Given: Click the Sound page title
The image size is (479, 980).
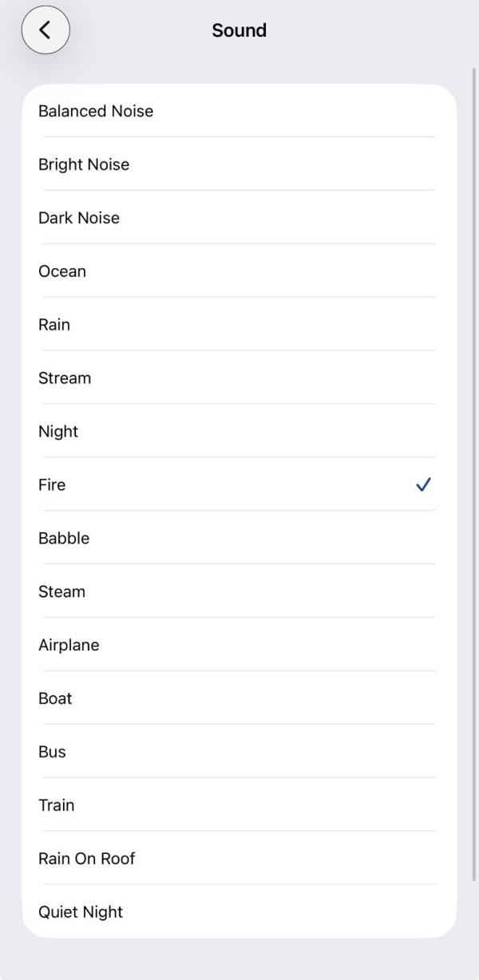Looking at the screenshot, I should [239, 30].
